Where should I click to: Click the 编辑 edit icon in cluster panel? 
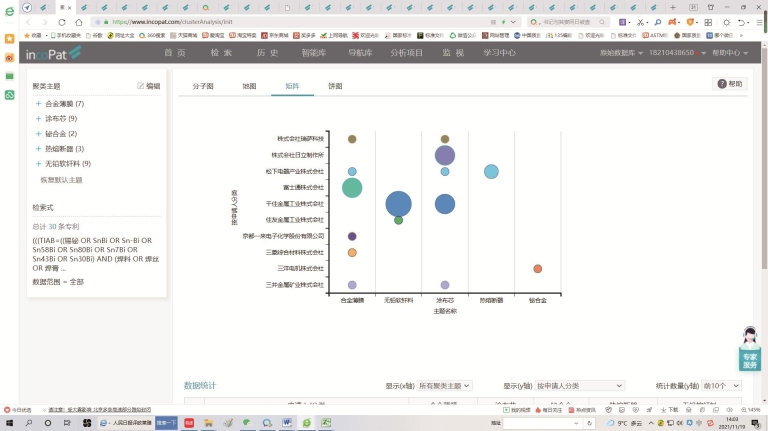click(141, 87)
